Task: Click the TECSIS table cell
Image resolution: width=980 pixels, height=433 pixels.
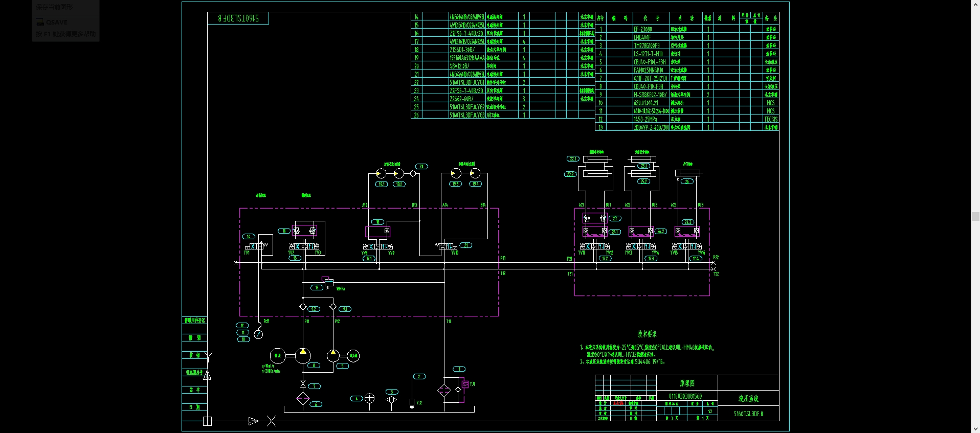Action: point(771,119)
